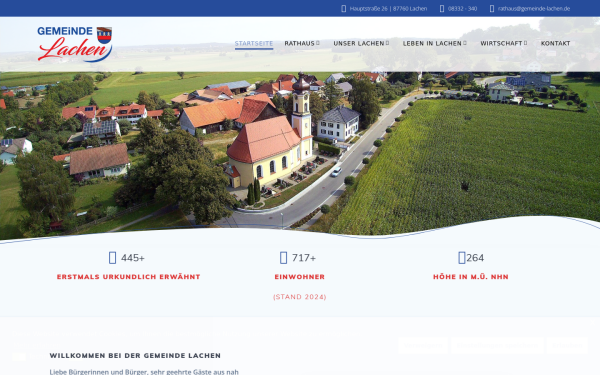This screenshot has width=600, height=375.
Task: Click the icon beside the 717+ counter
Action: point(284,258)
